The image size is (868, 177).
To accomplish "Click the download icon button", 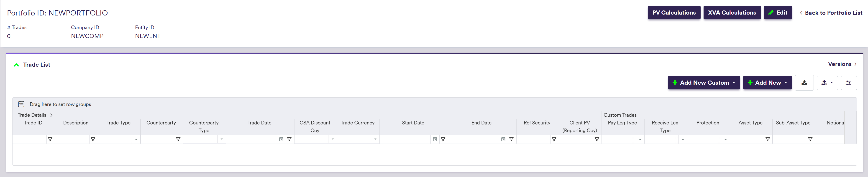I will [x=804, y=83].
